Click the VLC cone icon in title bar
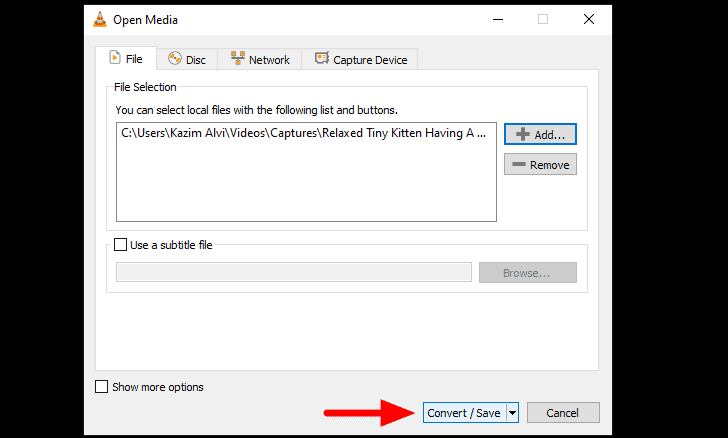The height and width of the screenshot is (438, 728). pos(99,20)
